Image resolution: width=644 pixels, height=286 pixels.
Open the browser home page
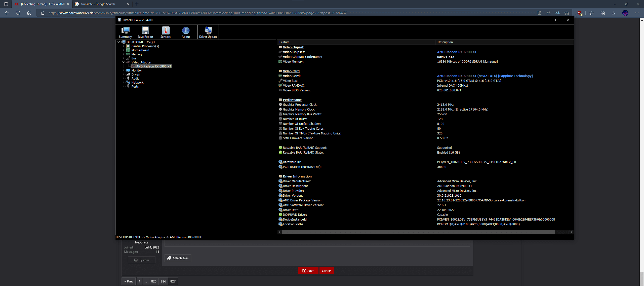(29, 13)
